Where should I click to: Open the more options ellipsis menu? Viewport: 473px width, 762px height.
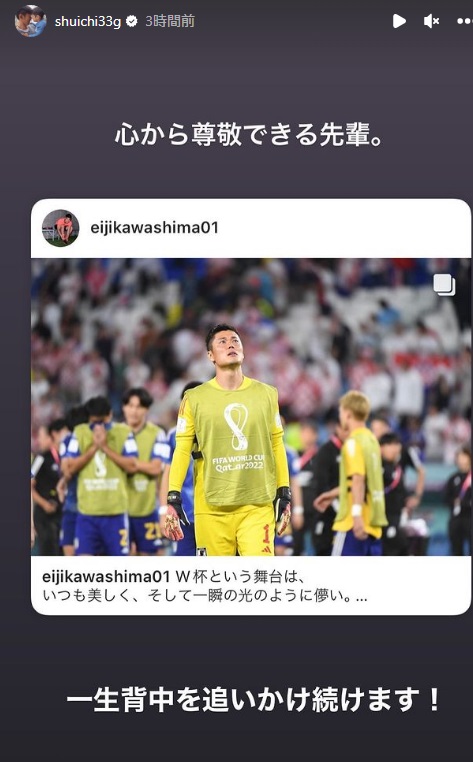(x=465, y=21)
